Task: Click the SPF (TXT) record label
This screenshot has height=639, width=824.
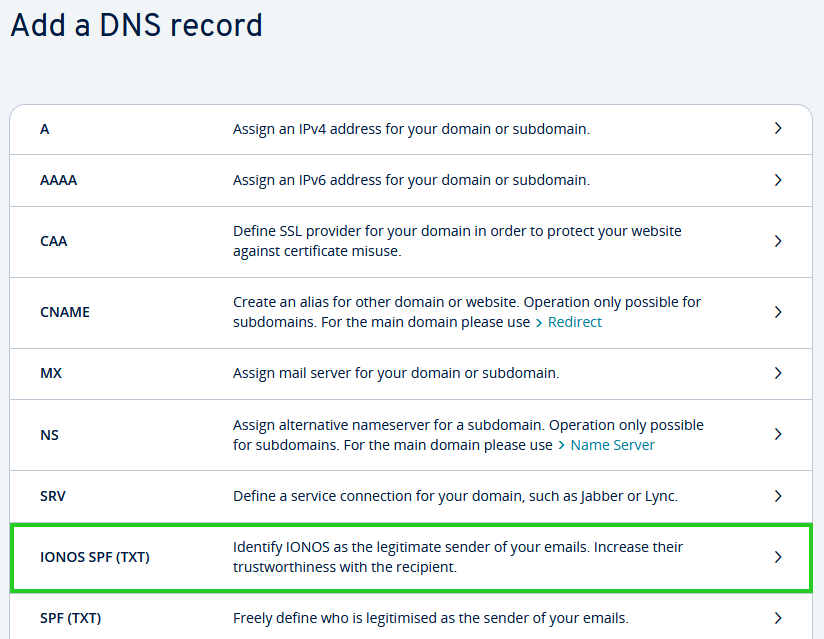Action: 71,618
